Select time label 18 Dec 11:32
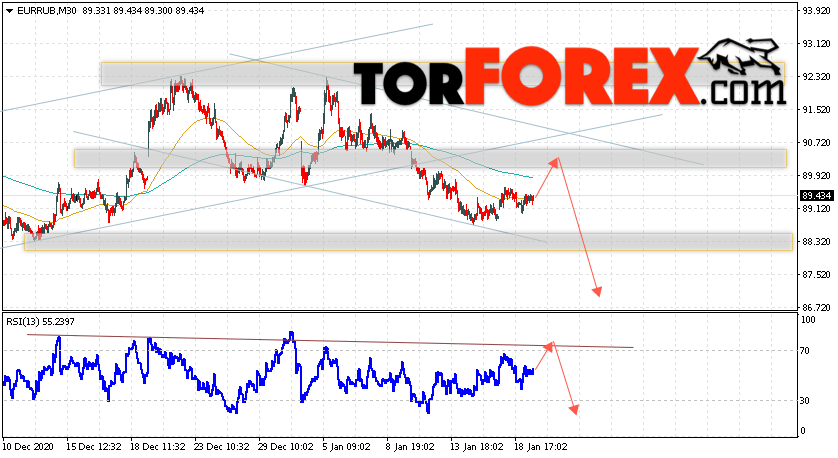Image resolution: width=838 pixels, height=458 pixels. click(x=158, y=446)
